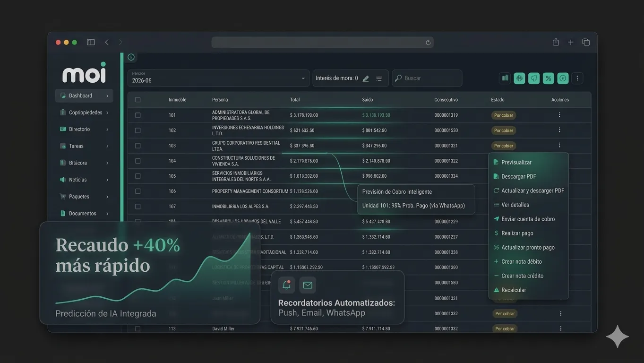Click the paper plane send icon in toolbar
Viewport: 644px width, 363px height.
534,78
